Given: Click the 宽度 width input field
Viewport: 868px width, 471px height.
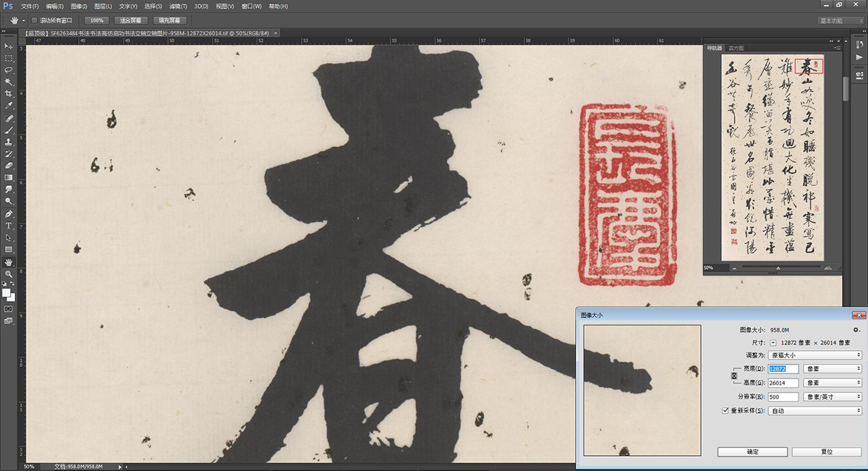Looking at the screenshot, I should coord(783,369).
